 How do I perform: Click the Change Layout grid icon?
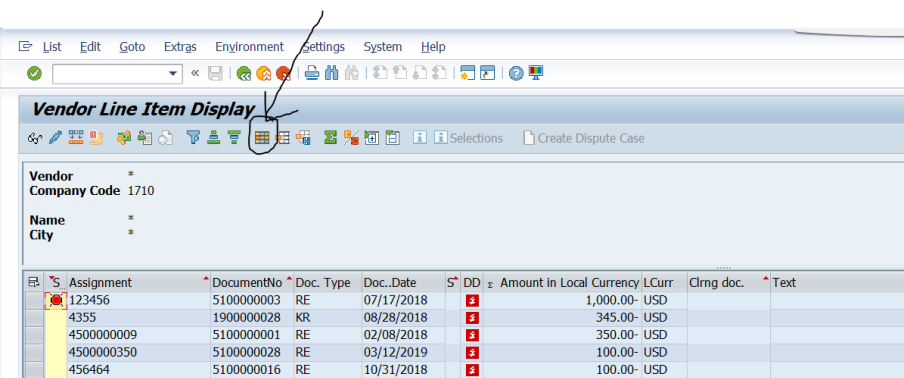point(262,138)
